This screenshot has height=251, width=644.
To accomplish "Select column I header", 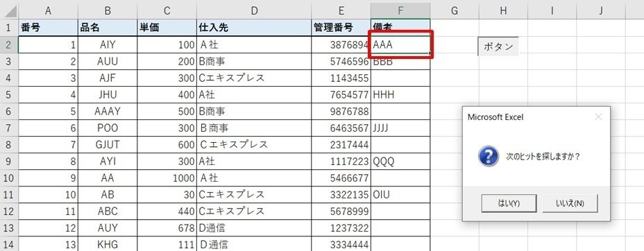I will (552, 10).
